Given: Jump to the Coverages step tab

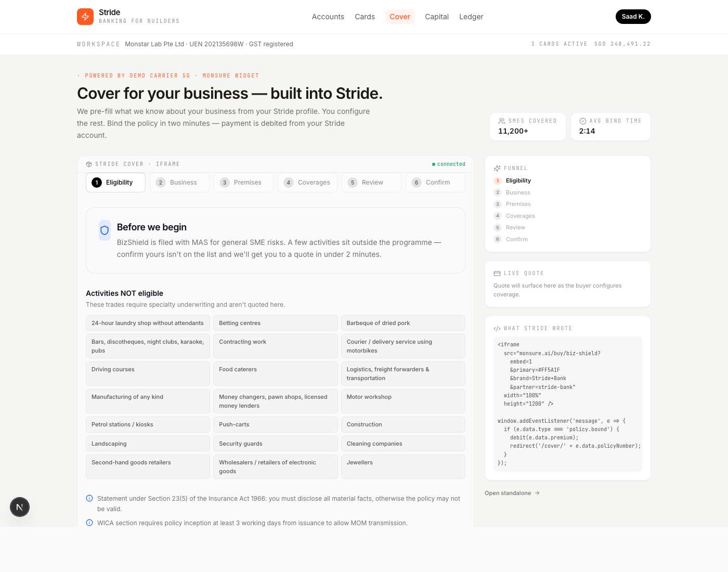Looking at the screenshot, I should point(307,183).
